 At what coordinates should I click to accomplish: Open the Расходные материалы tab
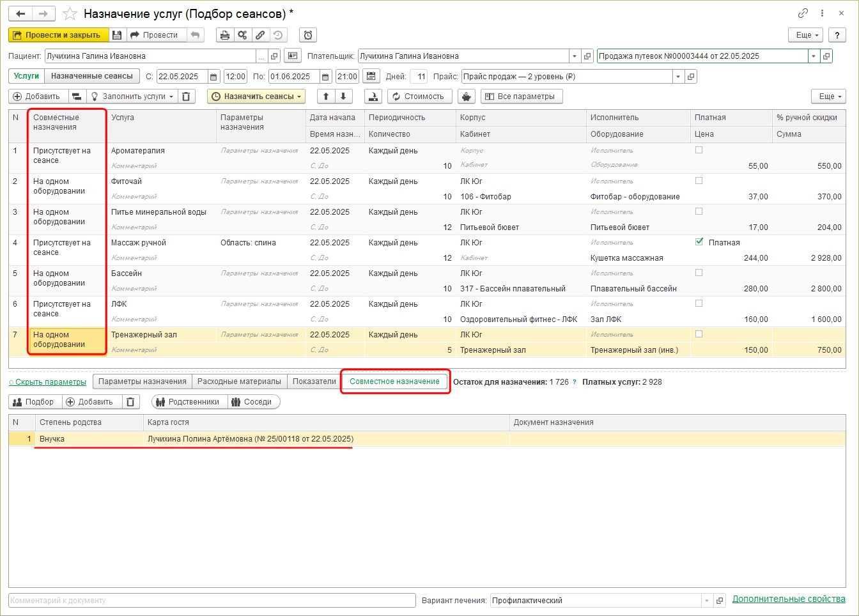(239, 381)
